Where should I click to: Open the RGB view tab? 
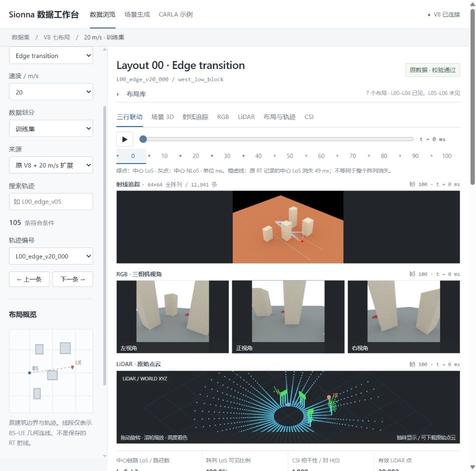pyautogui.click(x=223, y=117)
